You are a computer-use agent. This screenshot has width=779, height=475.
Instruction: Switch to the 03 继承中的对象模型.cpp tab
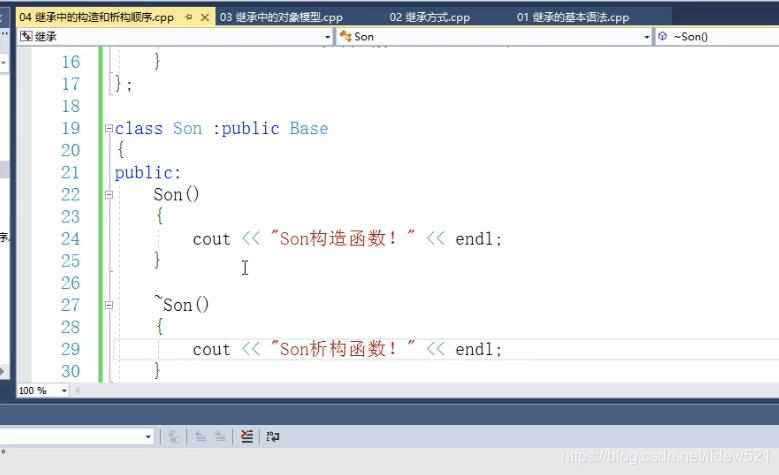(281, 17)
